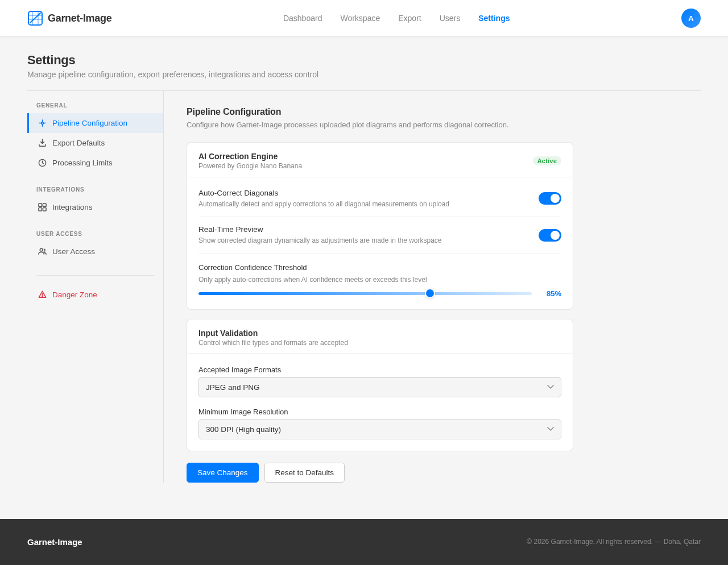Click the Integrations grid icon
Image resolution: width=728 pixels, height=565 pixels.
42,207
